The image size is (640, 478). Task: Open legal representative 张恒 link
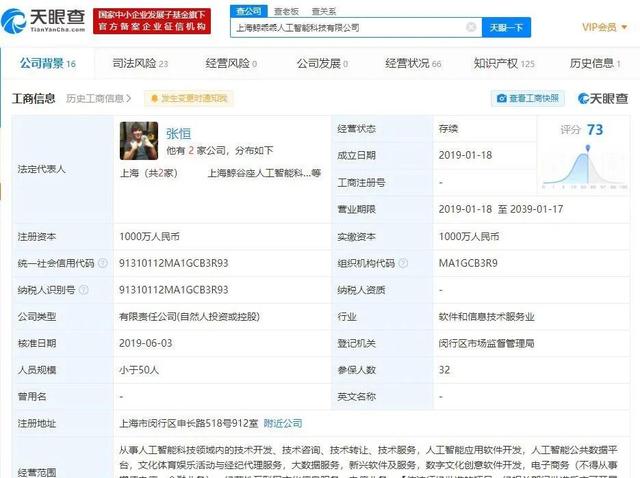pyautogui.click(x=178, y=133)
